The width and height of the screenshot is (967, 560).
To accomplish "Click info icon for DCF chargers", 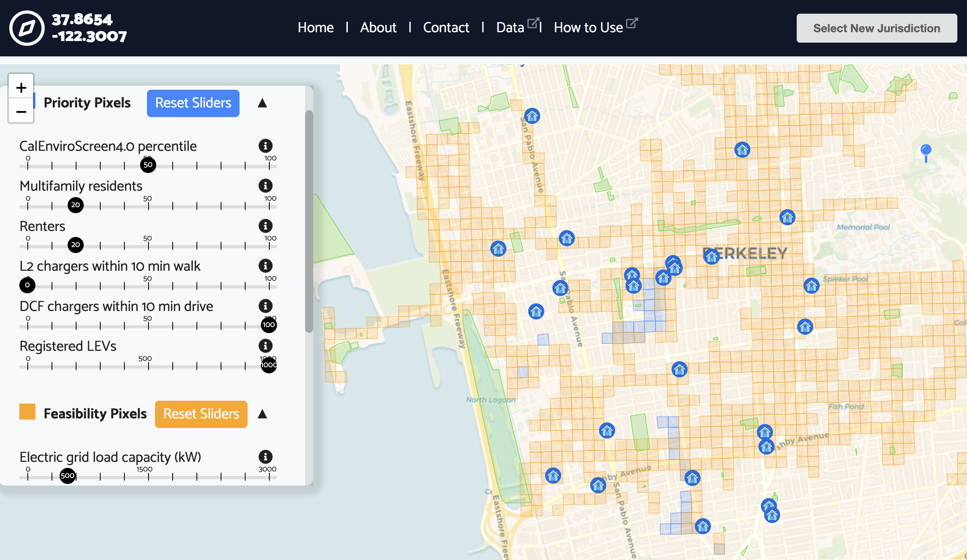I will click(265, 306).
